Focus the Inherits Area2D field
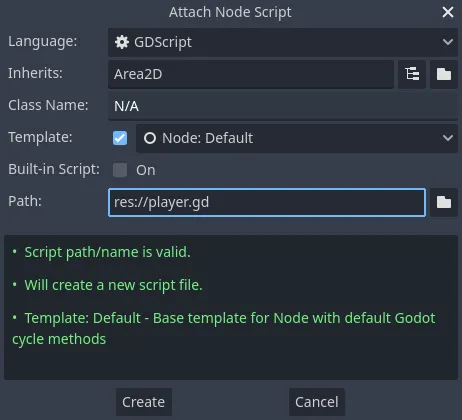 [x=251, y=74]
